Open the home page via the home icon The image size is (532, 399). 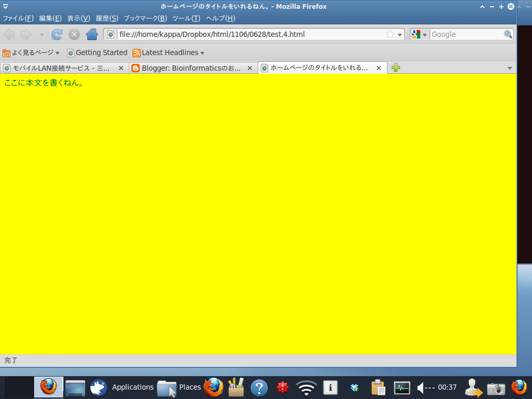tap(91, 34)
